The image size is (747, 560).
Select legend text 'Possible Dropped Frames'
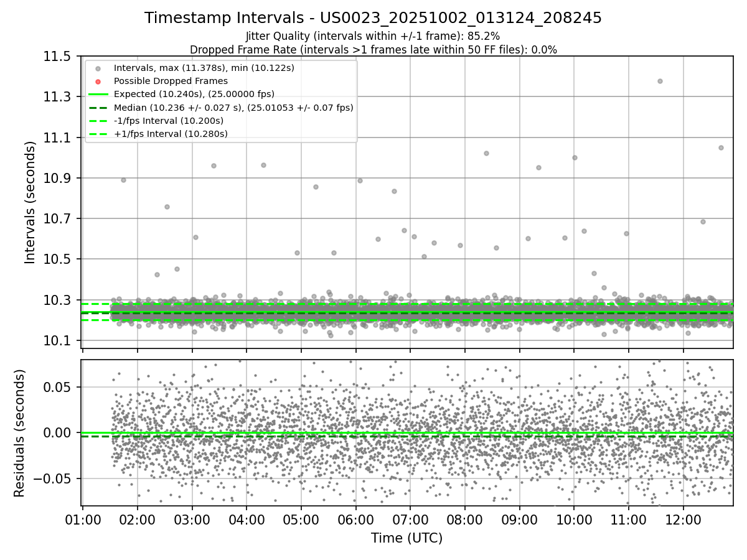point(171,81)
